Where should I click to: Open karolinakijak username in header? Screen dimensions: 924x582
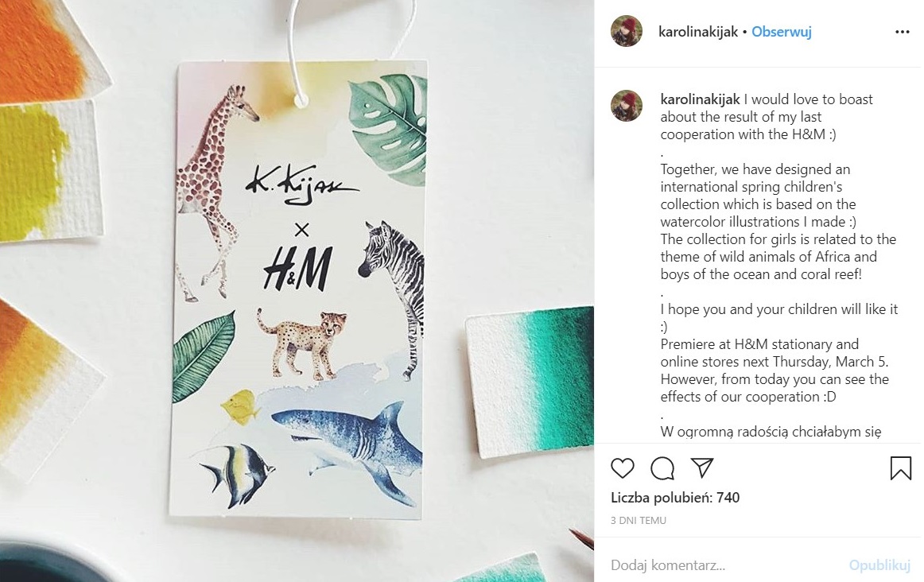697,32
